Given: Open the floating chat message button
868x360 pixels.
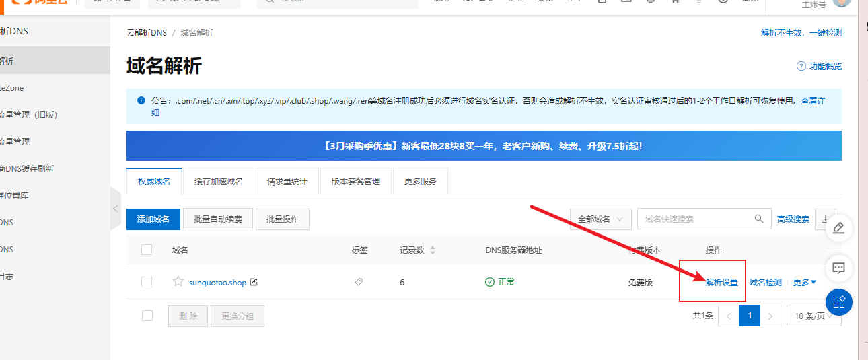Looking at the screenshot, I should click(x=838, y=268).
